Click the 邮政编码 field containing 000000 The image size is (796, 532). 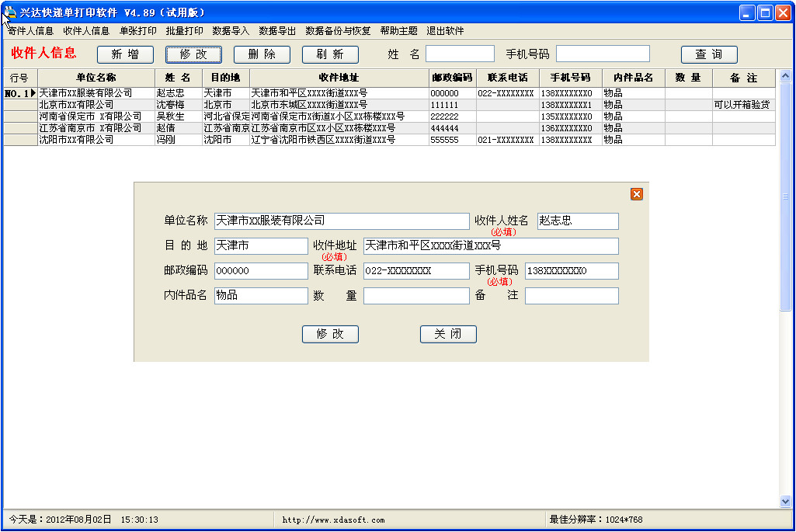point(261,270)
